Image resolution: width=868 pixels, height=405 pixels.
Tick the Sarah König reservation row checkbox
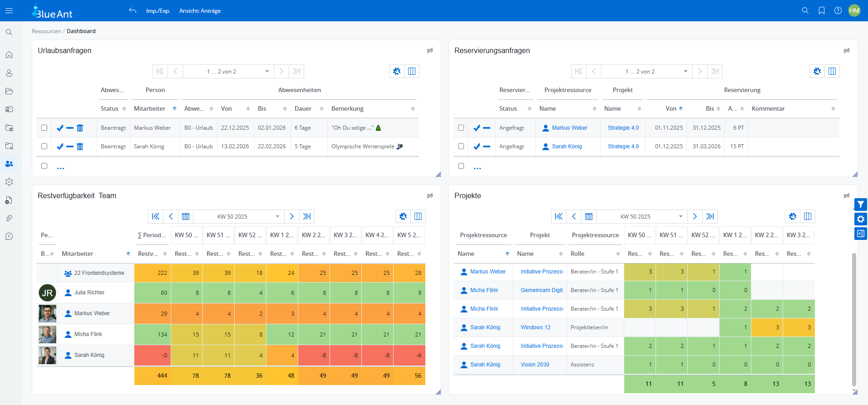(461, 146)
